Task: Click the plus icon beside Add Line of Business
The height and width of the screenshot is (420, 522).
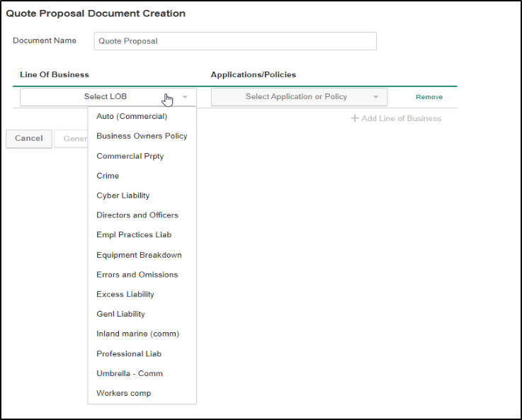Action: click(355, 118)
